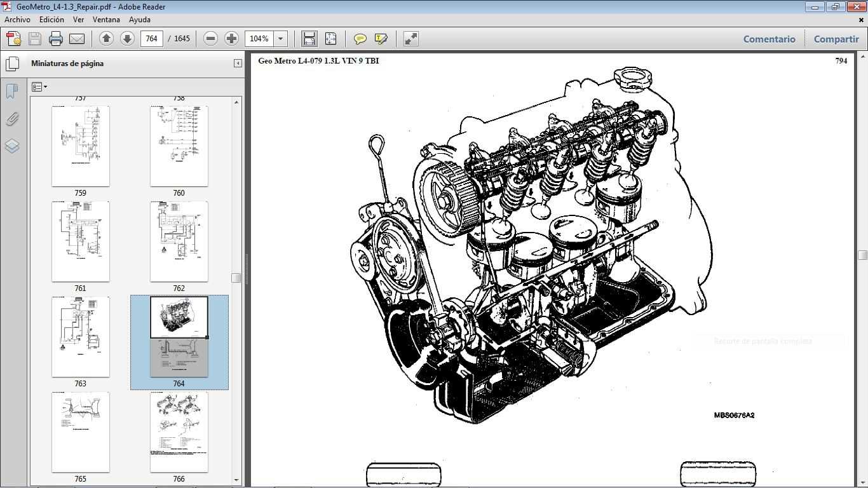
Task: Click the 1645 total pages text
Action: click(182, 39)
